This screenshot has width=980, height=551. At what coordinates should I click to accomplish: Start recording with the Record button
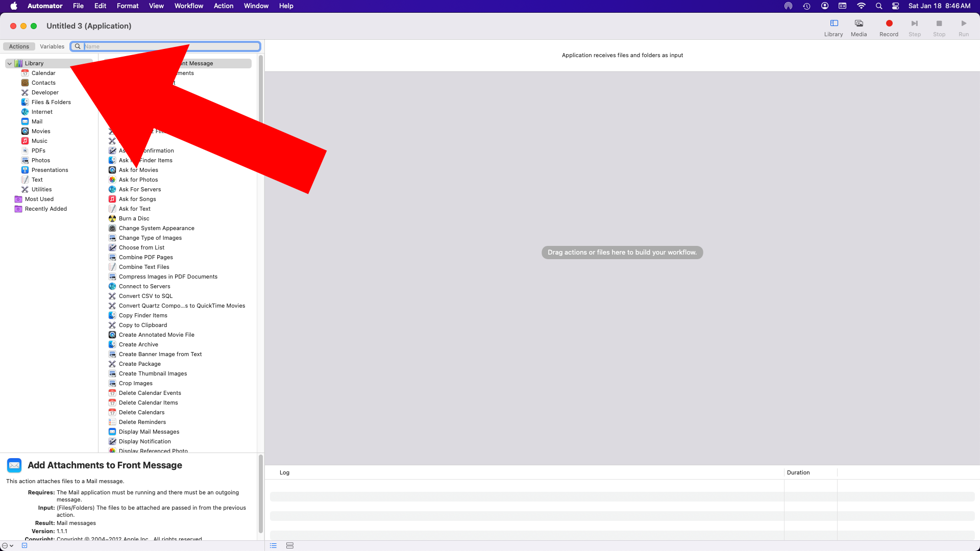coord(889,28)
